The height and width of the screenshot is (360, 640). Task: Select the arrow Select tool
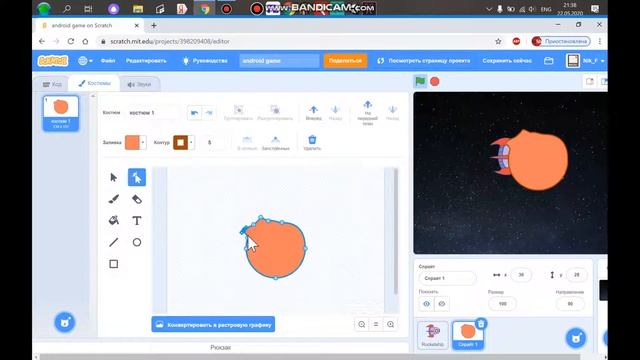[113, 178]
